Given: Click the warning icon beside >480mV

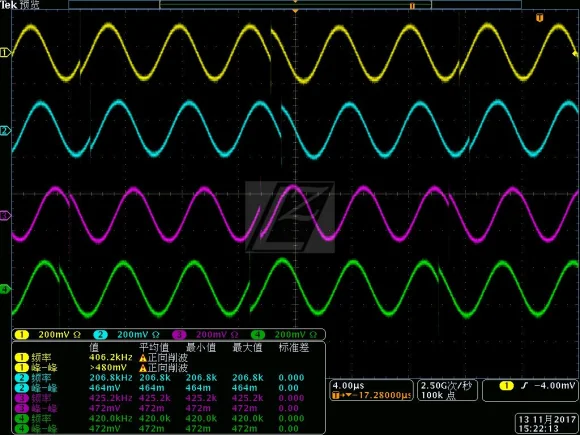Looking at the screenshot, I should pyautogui.click(x=143, y=368).
